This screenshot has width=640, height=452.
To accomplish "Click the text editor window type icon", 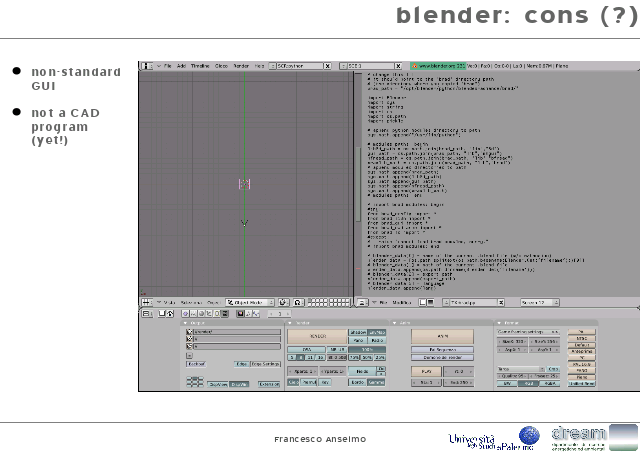I will click(362, 301).
